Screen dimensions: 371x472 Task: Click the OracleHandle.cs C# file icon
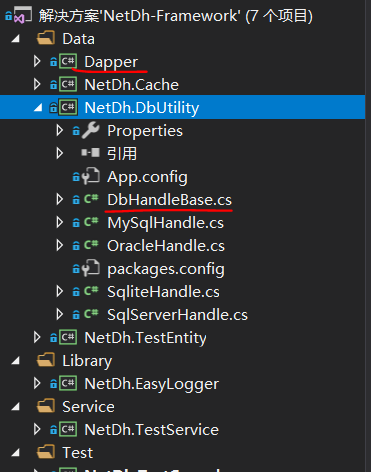tap(91, 245)
